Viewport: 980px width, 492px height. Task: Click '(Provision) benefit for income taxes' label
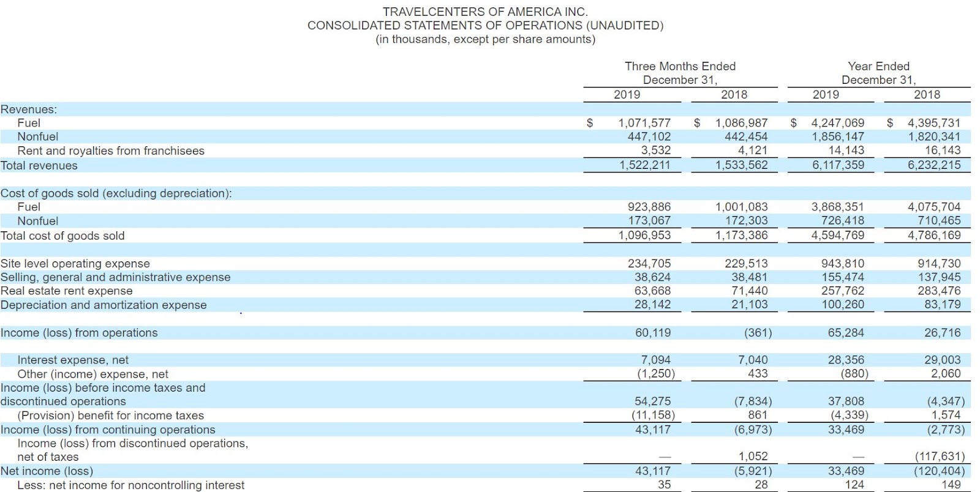(x=110, y=416)
